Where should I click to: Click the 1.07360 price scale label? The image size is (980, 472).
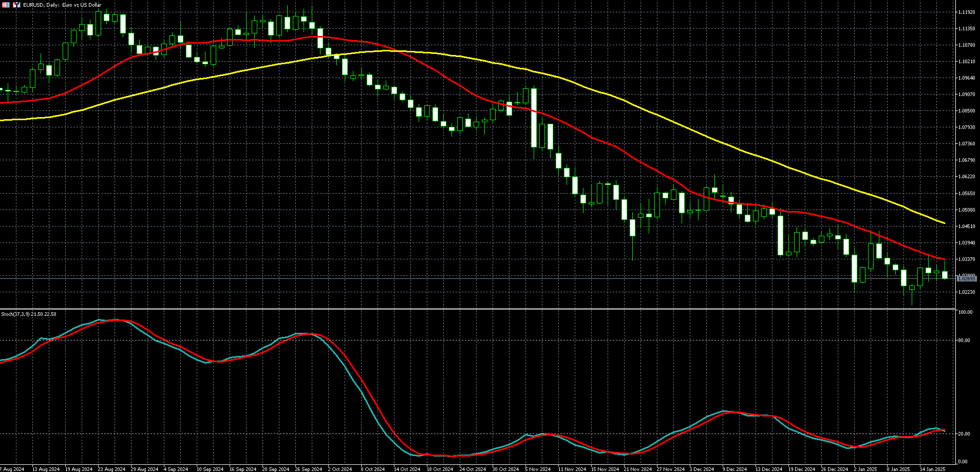[967, 143]
